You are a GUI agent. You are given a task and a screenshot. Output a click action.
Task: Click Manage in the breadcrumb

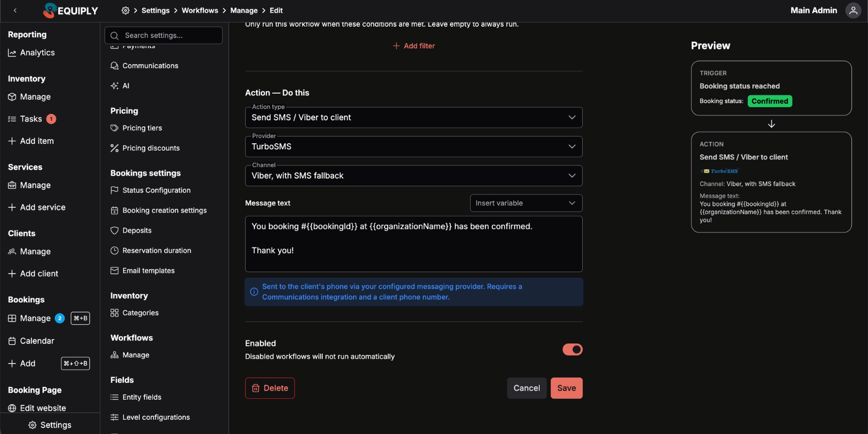[x=244, y=10]
